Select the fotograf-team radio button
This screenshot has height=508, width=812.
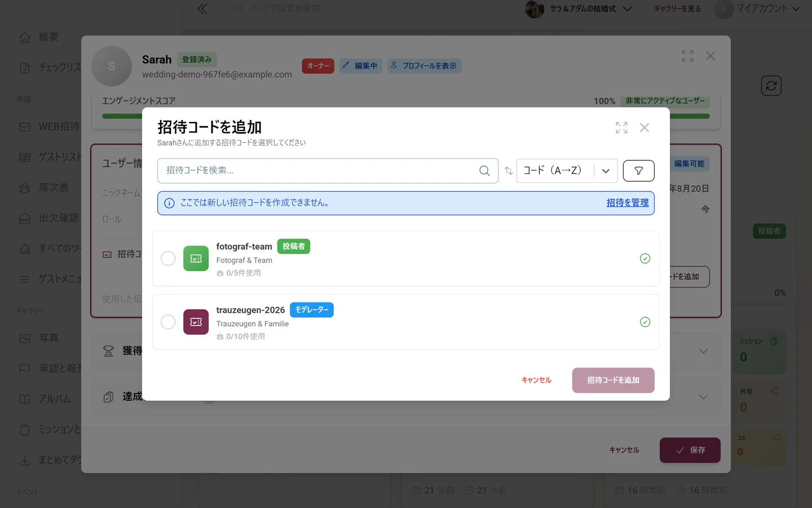168,259
